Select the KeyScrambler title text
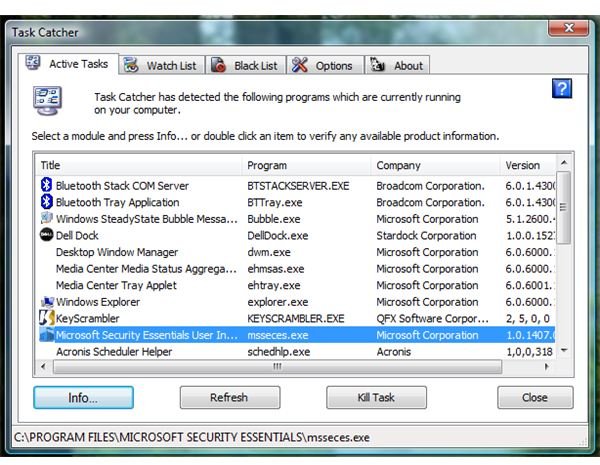The image size is (600, 465). pyautogui.click(x=88, y=318)
